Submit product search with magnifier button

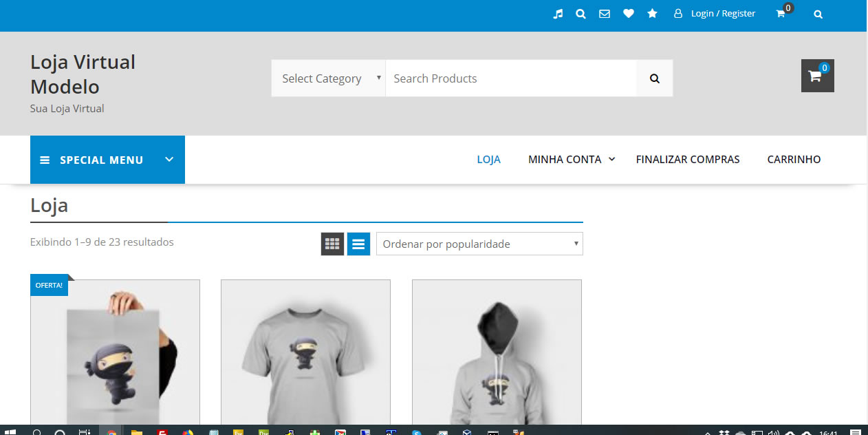[x=655, y=78]
